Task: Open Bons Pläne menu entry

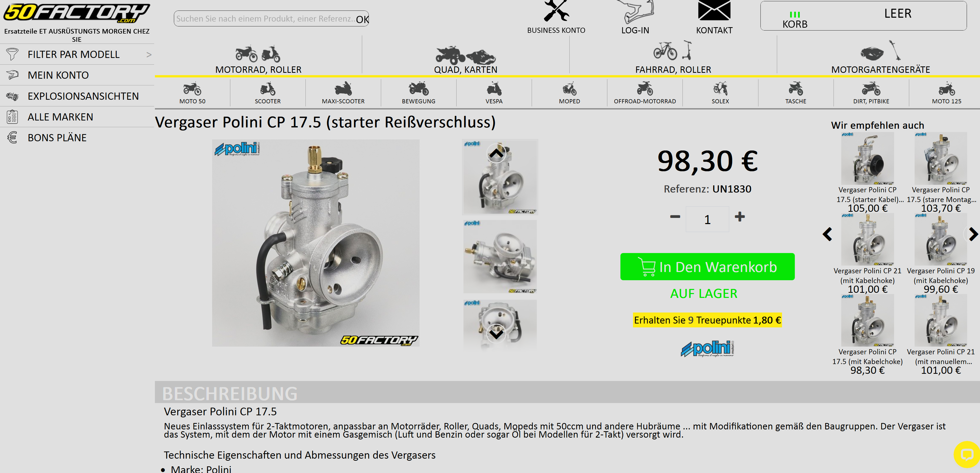Action: click(x=77, y=137)
